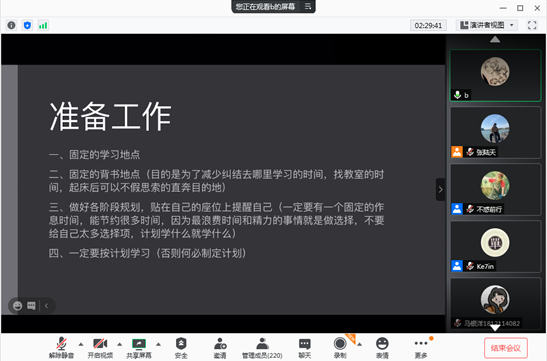Viewport: 547px width, 361px height.
Task: Open the screen-share options menu at top bar
Action: click(x=308, y=6)
